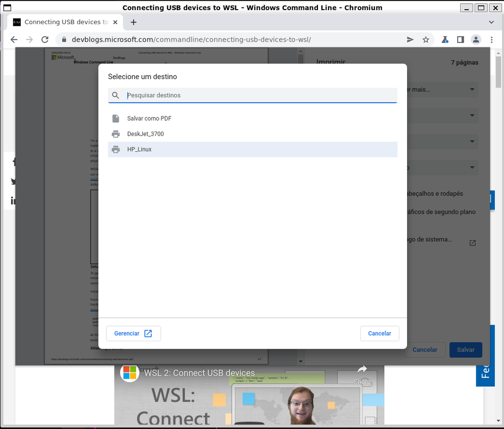Click the page vertical scrollbar thumb
This screenshot has height=429, width=504.
coord(498,72)
